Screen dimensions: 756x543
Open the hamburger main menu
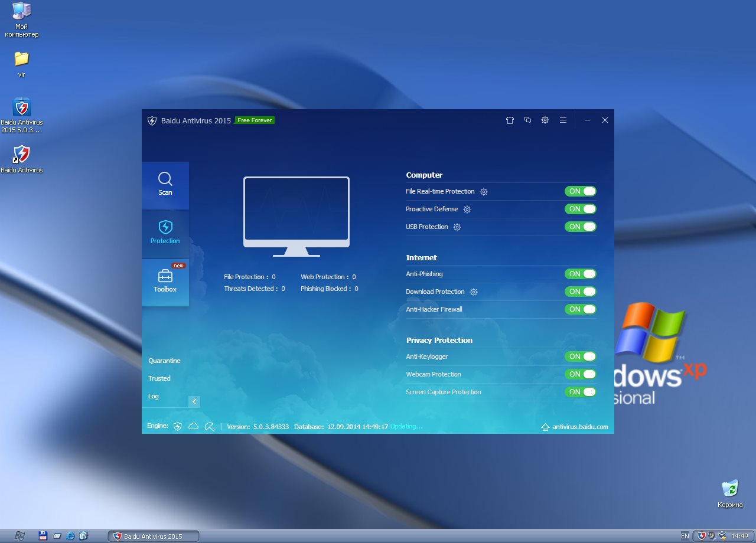pos(563,120)
